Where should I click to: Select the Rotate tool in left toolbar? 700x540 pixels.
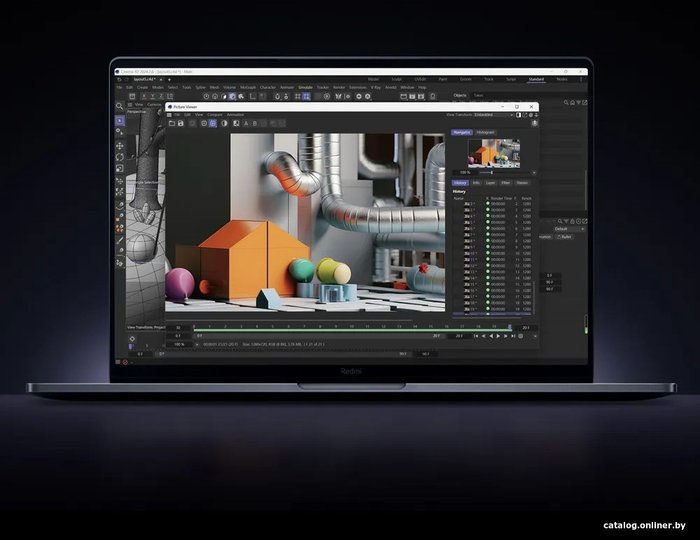pyautogui.click(x=120, y=157)
